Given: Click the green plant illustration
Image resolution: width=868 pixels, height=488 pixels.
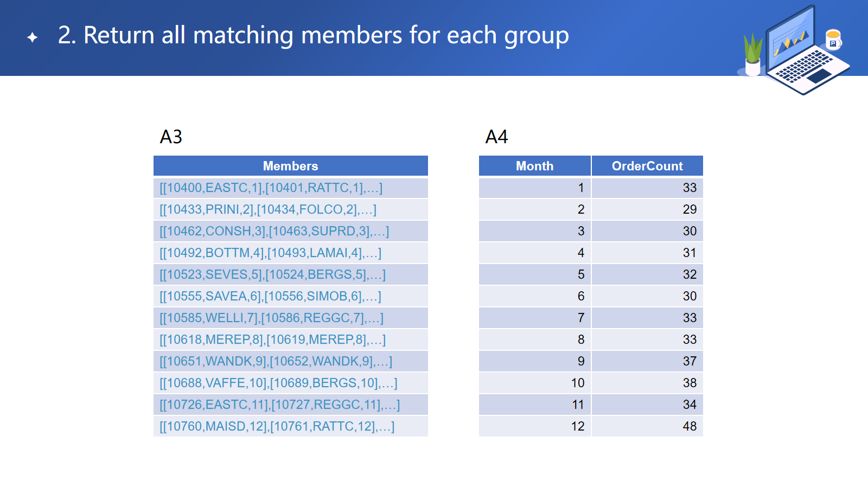Looking at the screenshot, I should (752, 54).
